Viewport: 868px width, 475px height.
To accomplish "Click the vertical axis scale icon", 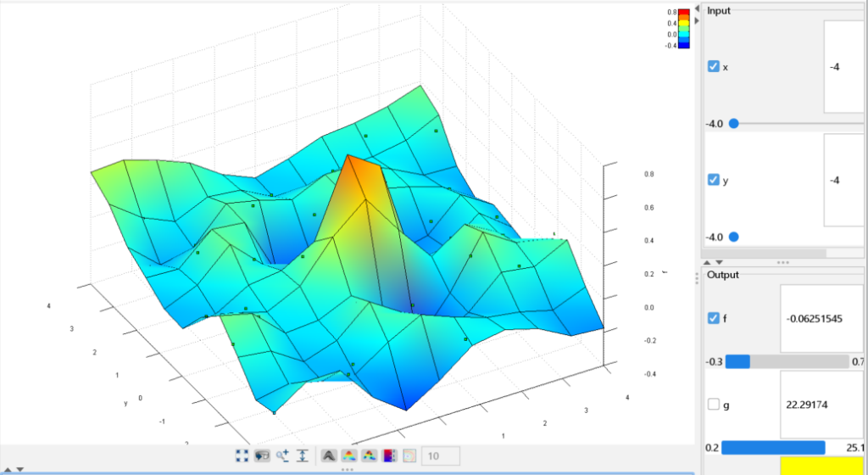I will 302,456.
